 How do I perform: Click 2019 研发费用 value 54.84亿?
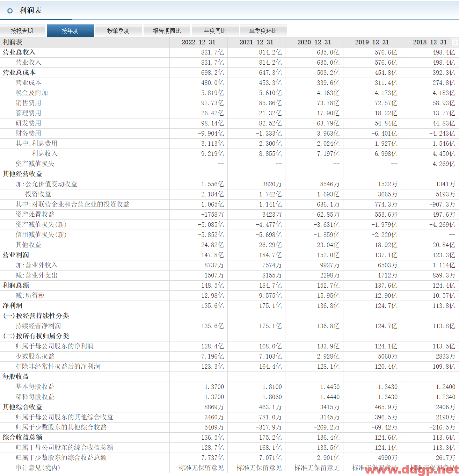[386, 123]
